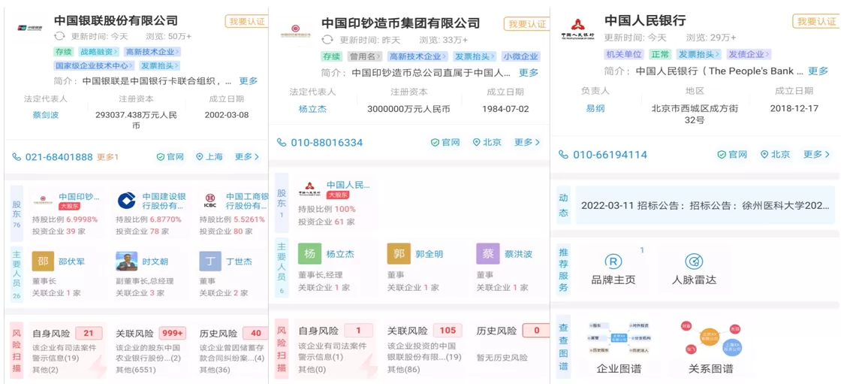Click the 邵 avatar for 邵伏军
This screenshot has height=384, width=868.
point(43,262)
